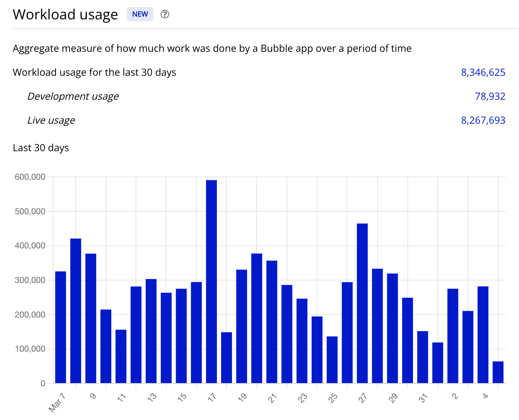This screenshot has width=519, height=420.
Task: Click the 600,000 y-axis label
Action: [x=30, y=177]
